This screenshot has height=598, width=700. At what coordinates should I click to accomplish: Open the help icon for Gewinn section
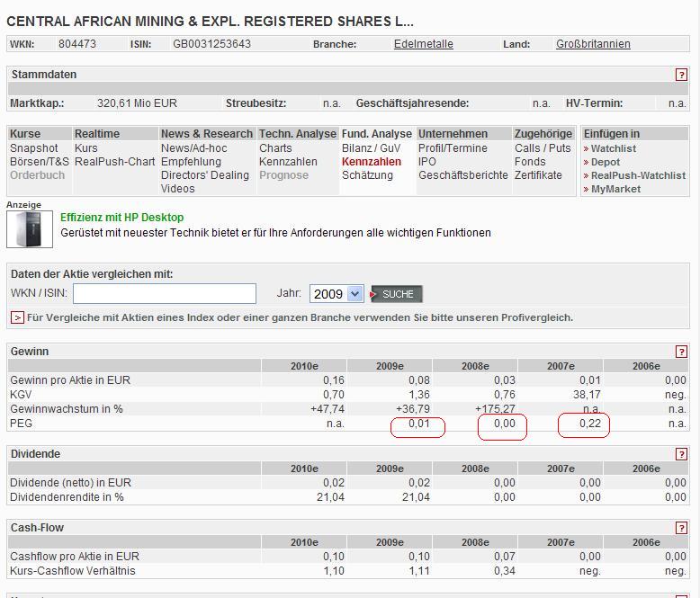point(681,352)
